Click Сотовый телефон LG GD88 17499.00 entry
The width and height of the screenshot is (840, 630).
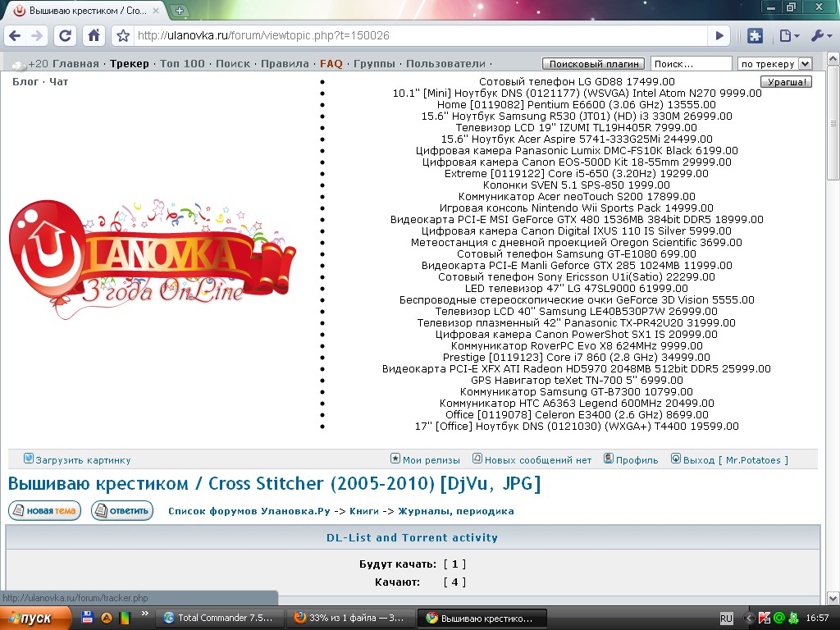[x=577, y=82]
